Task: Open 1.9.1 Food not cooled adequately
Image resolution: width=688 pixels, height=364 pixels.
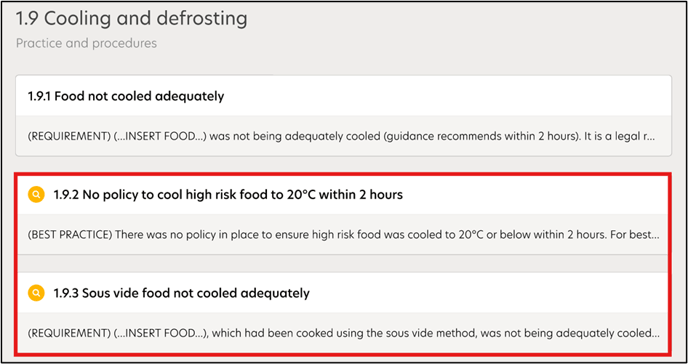Action: 126,96
